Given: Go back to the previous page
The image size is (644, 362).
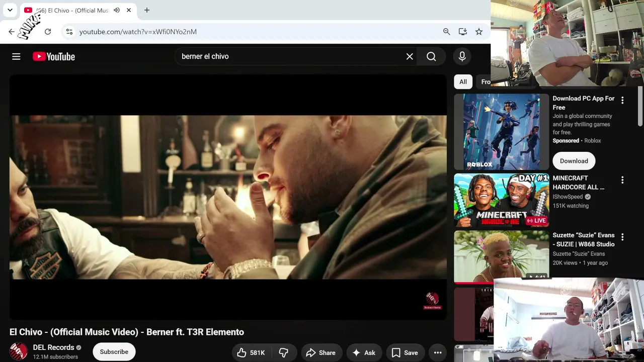Looking at the screenshot, I should point(12,32).
